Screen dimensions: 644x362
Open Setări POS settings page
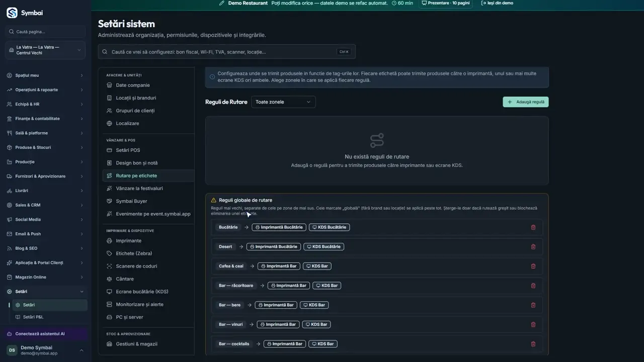(x=148, y=150)
